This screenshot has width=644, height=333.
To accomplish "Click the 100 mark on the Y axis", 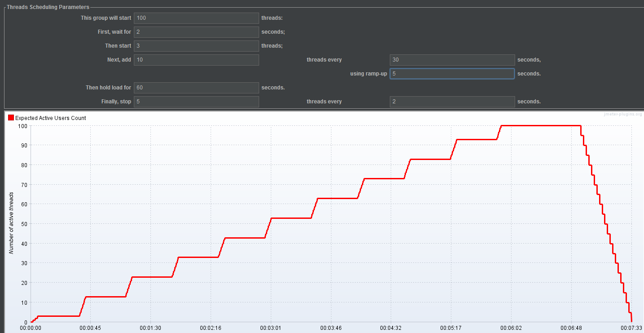I will (x=22, y=126).
